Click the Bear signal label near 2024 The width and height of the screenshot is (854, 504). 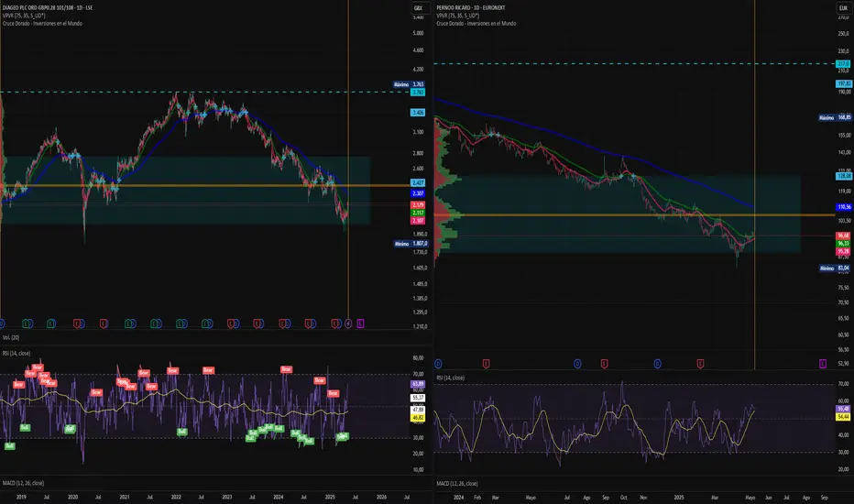point(284,369)
